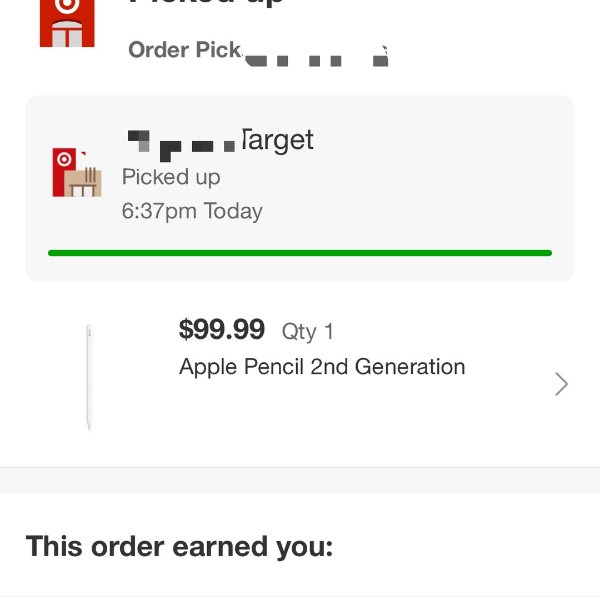Viewport: 600px width, 600px height.
Task: Tap the gray divider band below the item
Action: 300,480
